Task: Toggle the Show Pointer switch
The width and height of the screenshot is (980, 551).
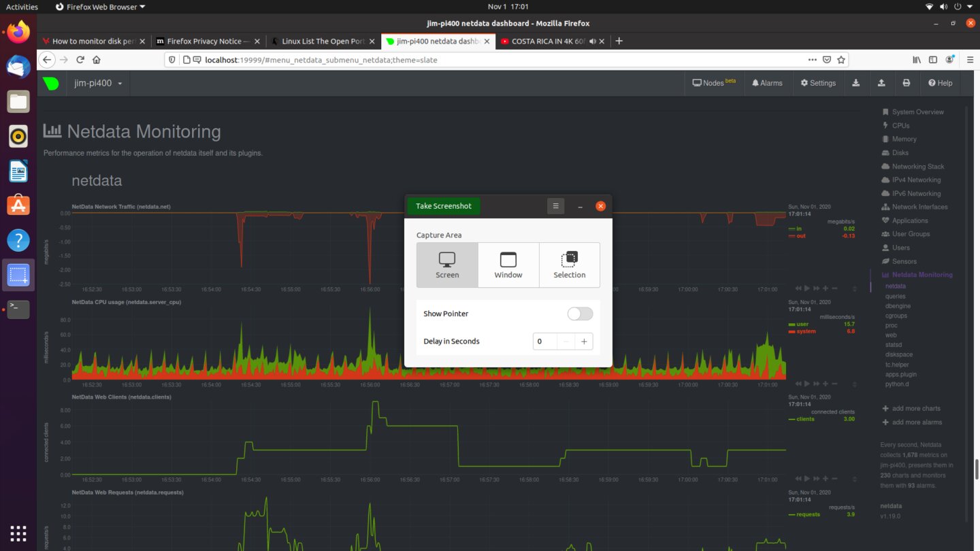Action: (580, 314)
